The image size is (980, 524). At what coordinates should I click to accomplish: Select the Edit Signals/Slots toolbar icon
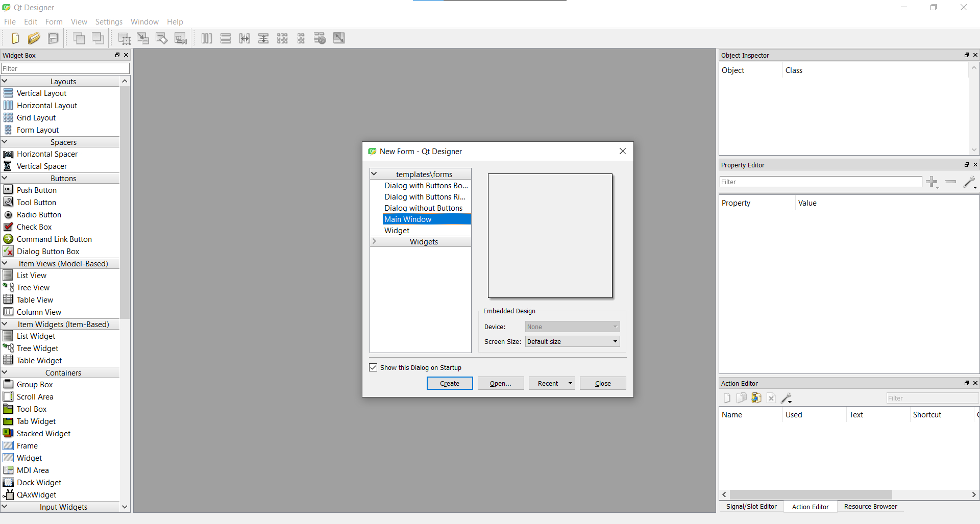pyautogui.click(x=143, y=38)
